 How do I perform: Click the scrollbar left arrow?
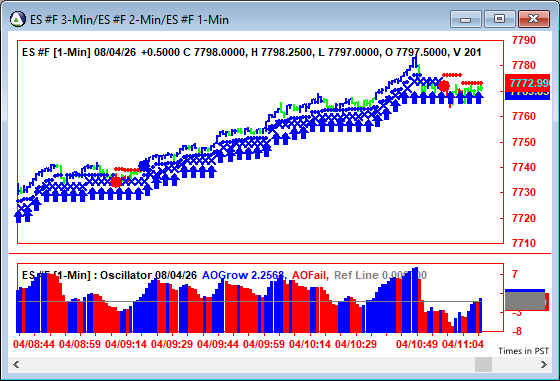tap(16, 365)
